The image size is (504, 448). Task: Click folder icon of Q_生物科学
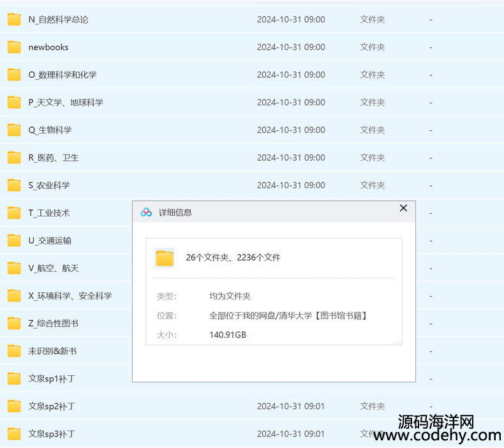point(14,130)
